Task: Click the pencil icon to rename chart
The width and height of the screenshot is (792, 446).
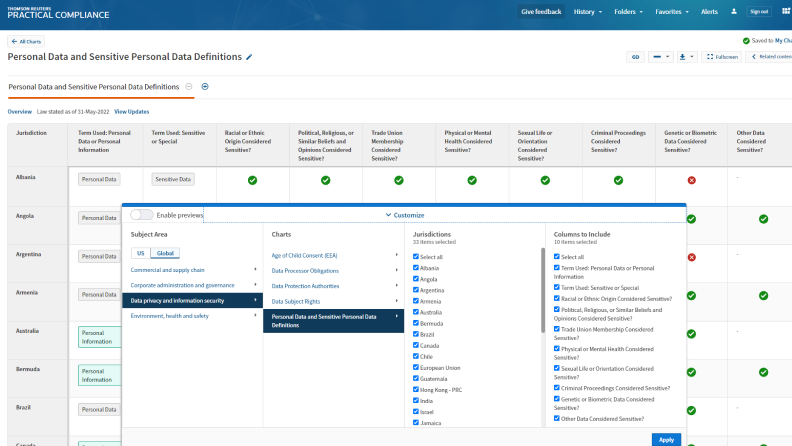Action: [249, 57]
